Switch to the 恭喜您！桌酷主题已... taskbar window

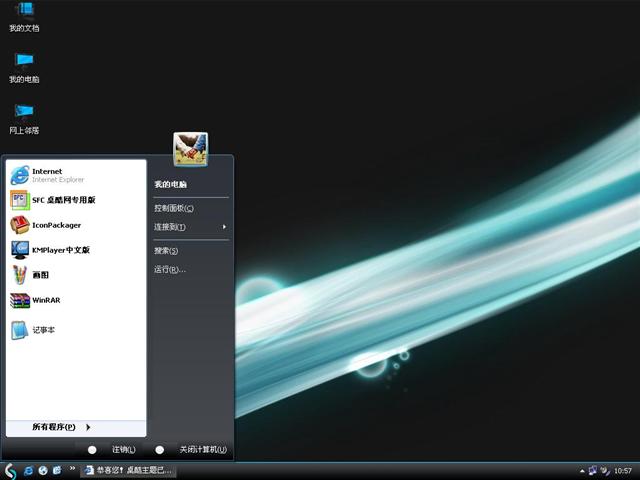128,470
